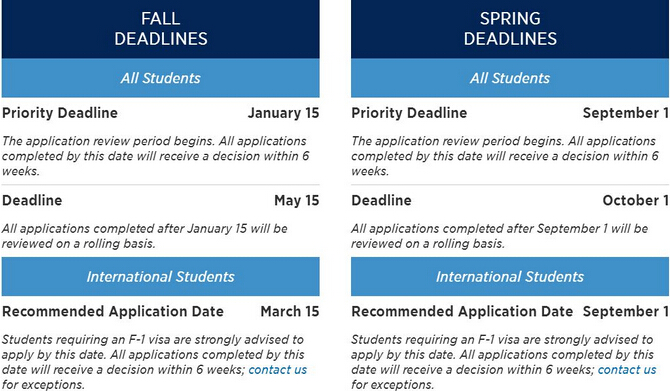Click the Fall column's "contact us" link

click(278, 370)
